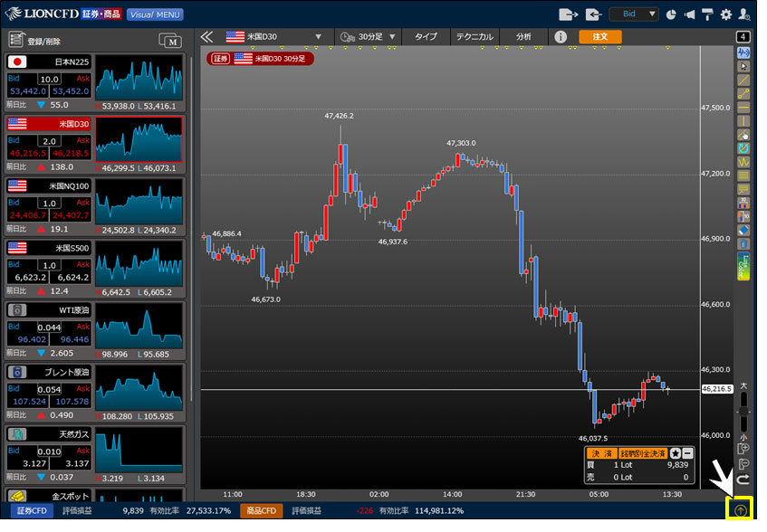Open the Bid/Ask price type dropdown

pos(633,14)
